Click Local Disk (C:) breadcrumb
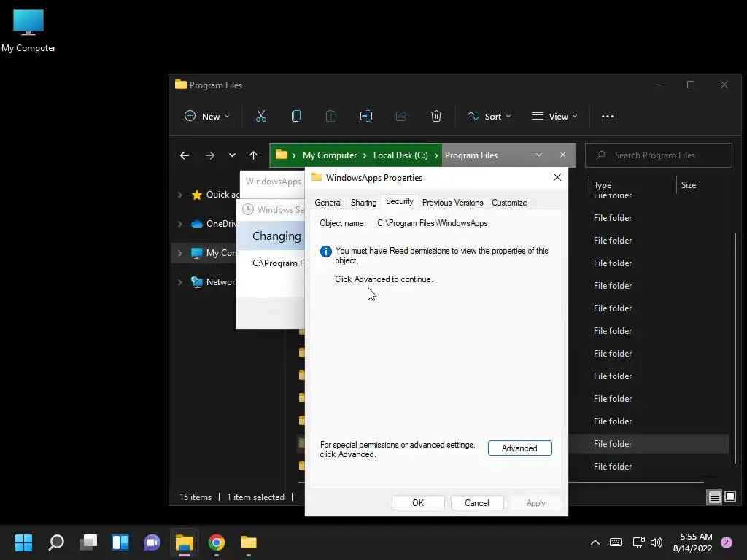 tap(400, 155)
